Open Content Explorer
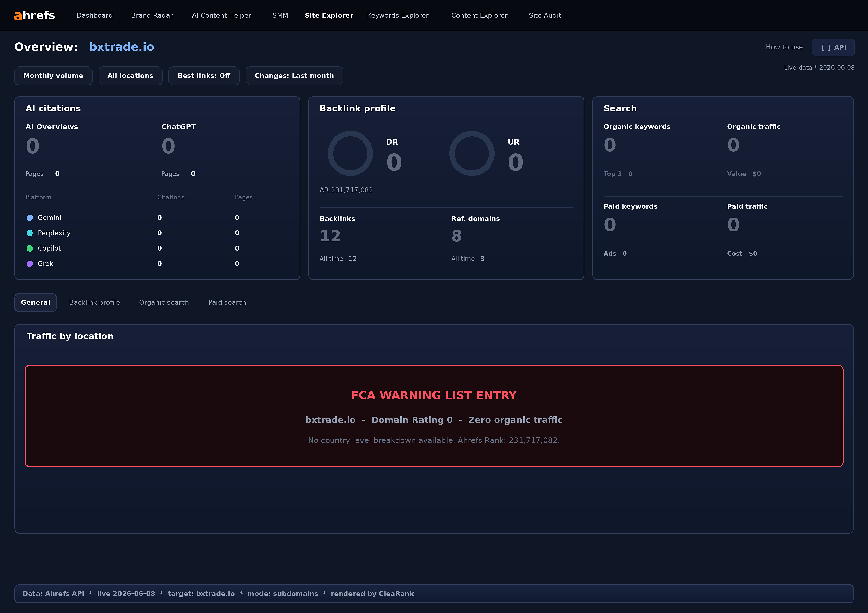Screen dimensions: 868x613 pos(479,16)
